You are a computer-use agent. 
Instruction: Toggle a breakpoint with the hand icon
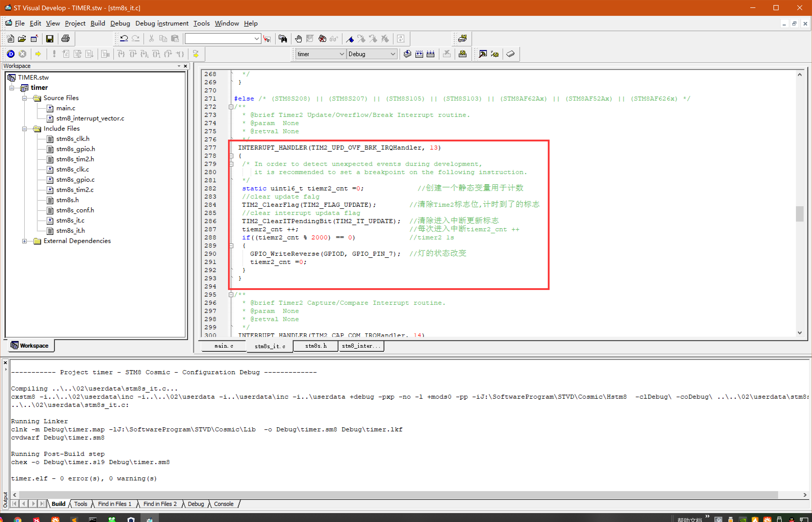click(x=298, y=39)
